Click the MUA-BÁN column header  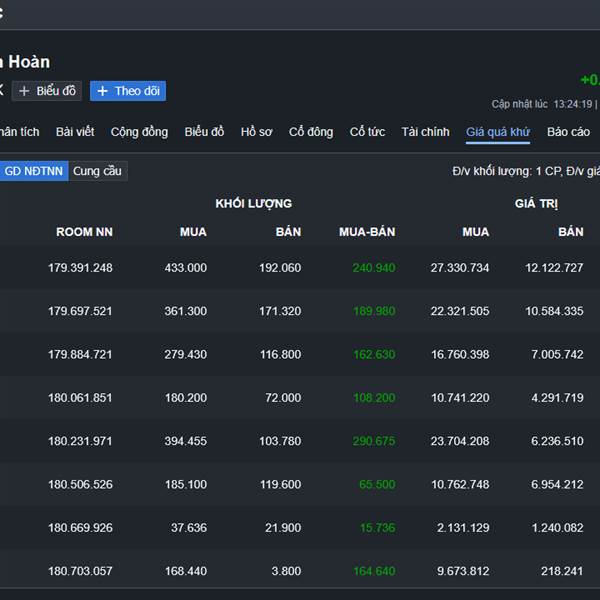point(367,232)
